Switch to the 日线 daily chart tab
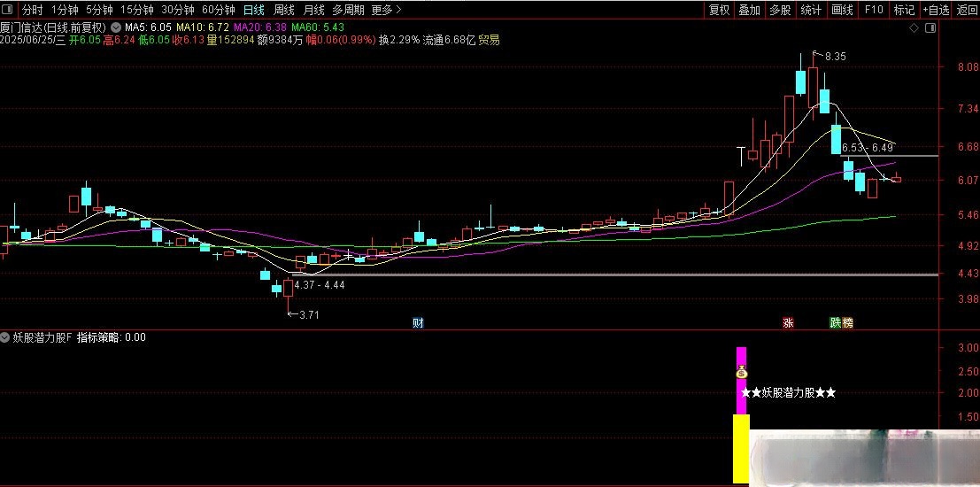Viewport: 980px width, 487px height. click(253, 10)
